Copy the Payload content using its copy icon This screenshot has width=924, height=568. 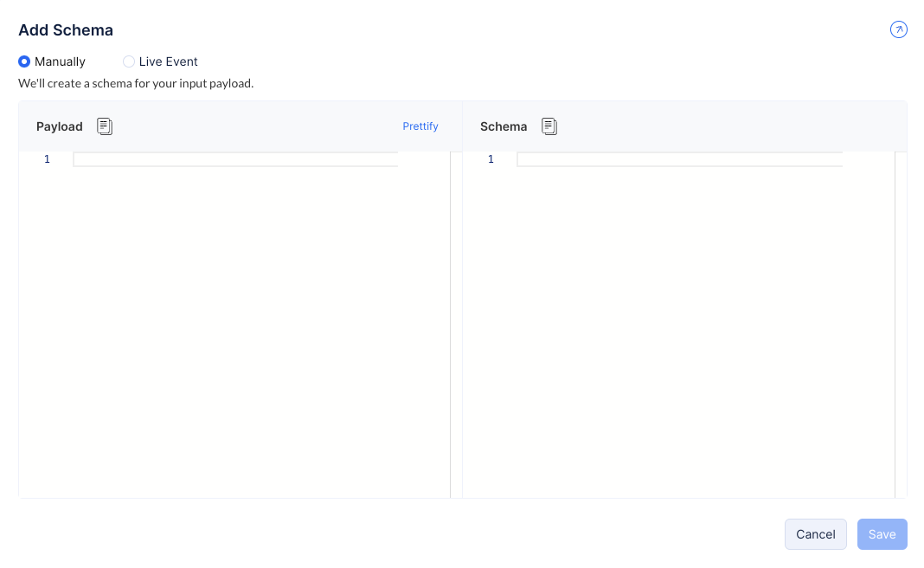click(x=105, y=126)
